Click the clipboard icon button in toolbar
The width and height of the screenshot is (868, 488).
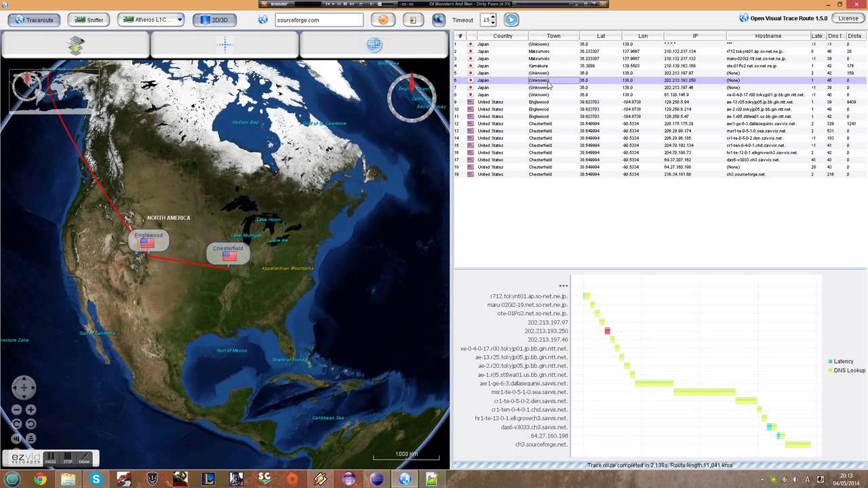(x=412, y=20)
